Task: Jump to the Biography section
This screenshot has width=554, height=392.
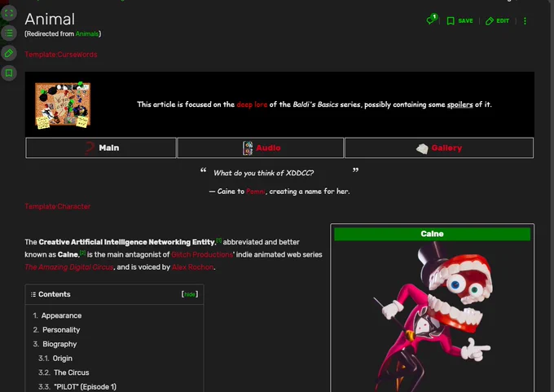Action: (59, 344)
